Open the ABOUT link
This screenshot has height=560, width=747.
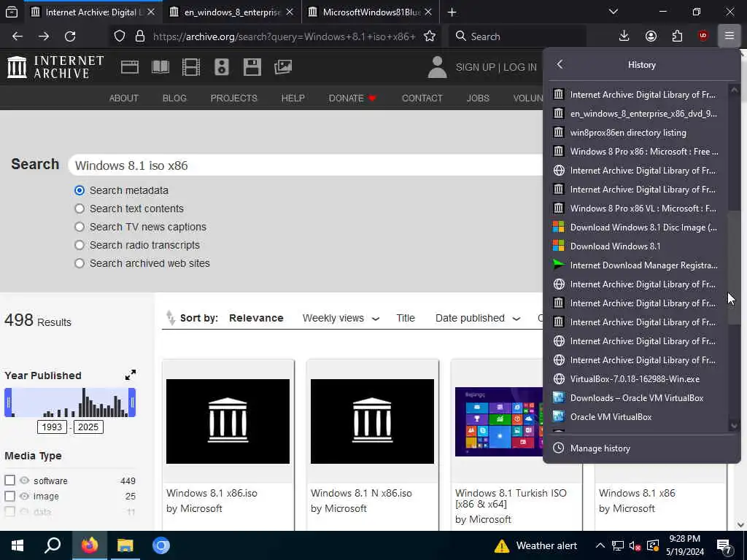click(124, 98)
